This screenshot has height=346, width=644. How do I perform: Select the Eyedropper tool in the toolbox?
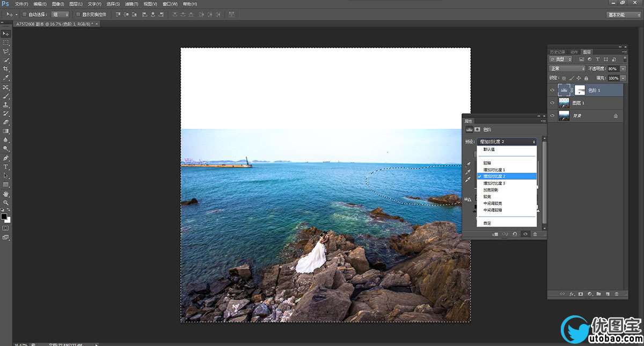coord(6,78)
